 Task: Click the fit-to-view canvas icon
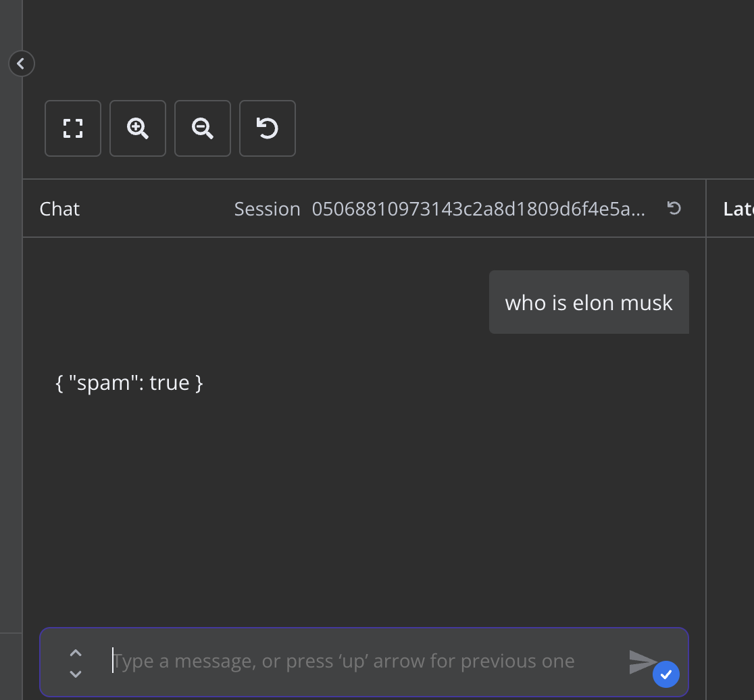tap(73, 128)
